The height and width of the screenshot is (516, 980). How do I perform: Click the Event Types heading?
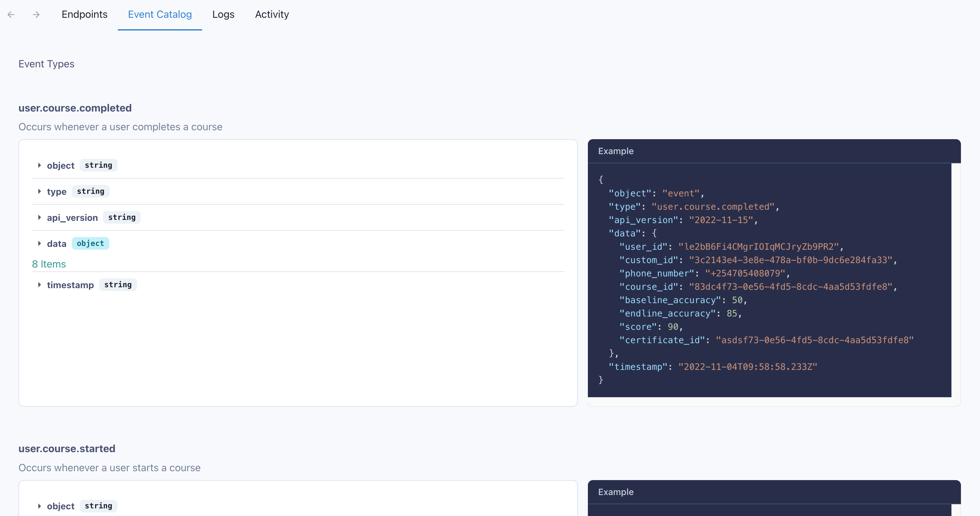click(46, 64)
